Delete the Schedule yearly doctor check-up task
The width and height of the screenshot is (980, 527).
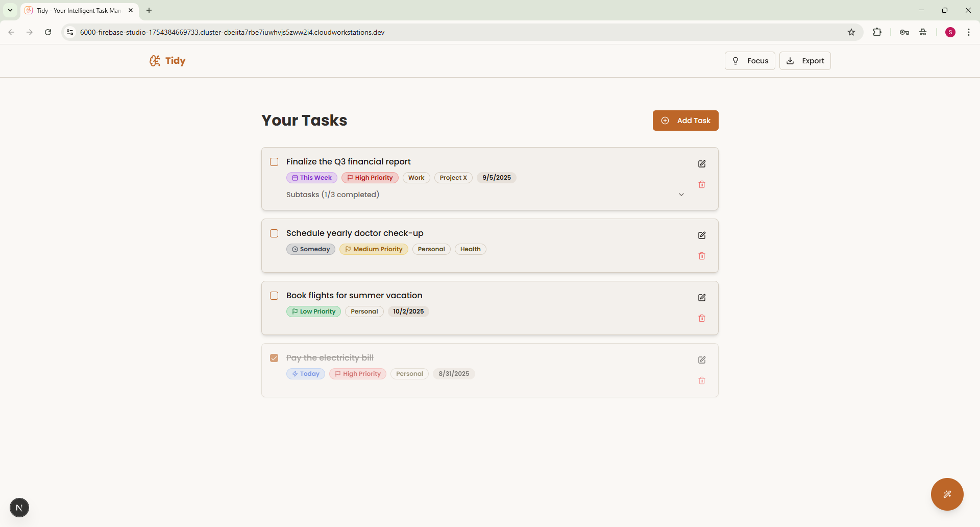(702, 256)
